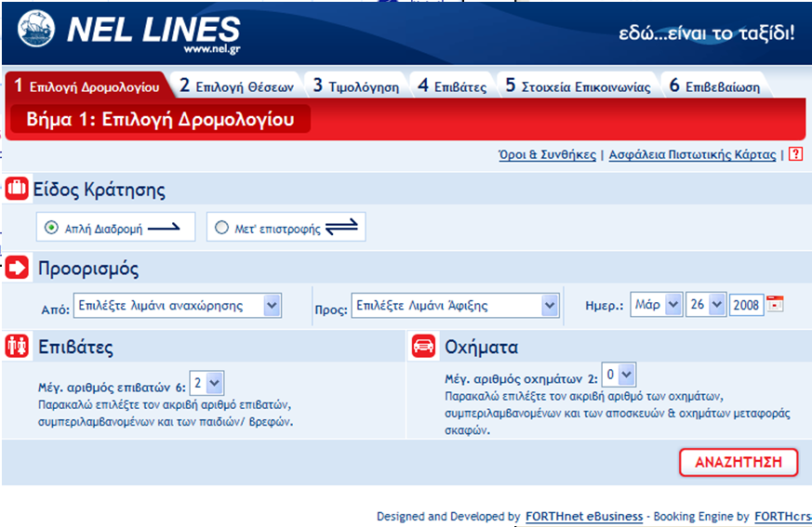Switch to tab 2 Επιλογή Θέσεων
Viewport: 812px width, 527px height.
point(236,86)
